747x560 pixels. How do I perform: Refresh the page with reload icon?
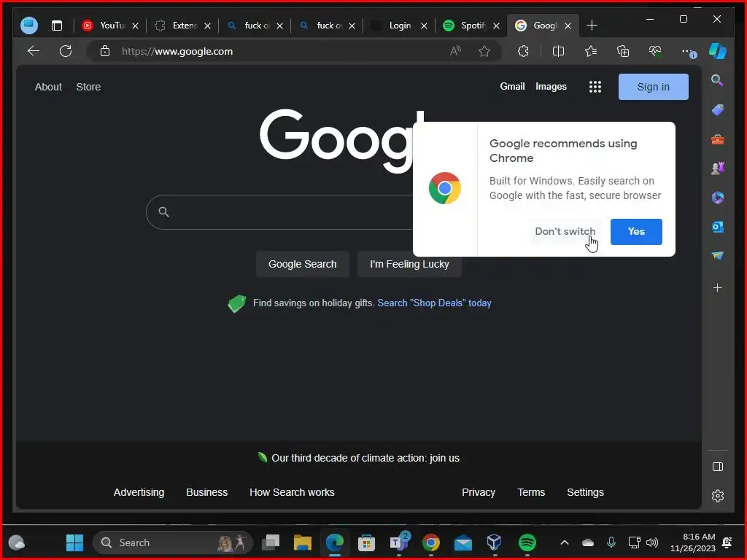[66, 51]
